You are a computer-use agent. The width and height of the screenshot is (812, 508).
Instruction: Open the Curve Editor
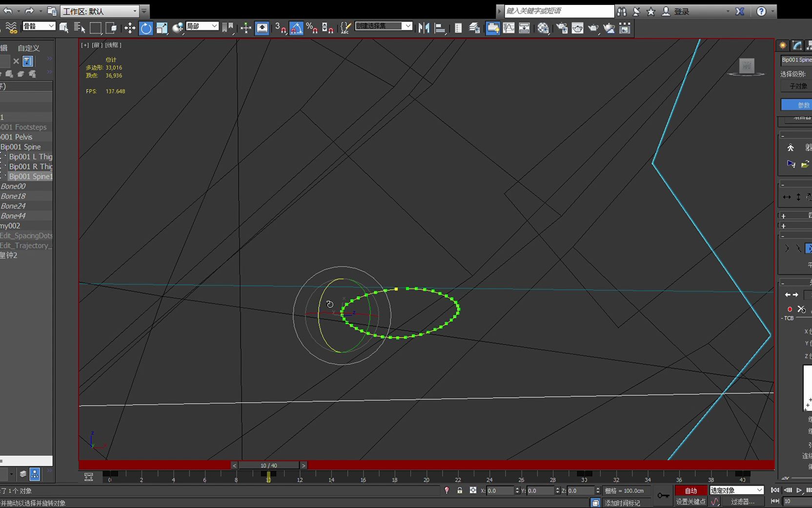click(509, 28)
